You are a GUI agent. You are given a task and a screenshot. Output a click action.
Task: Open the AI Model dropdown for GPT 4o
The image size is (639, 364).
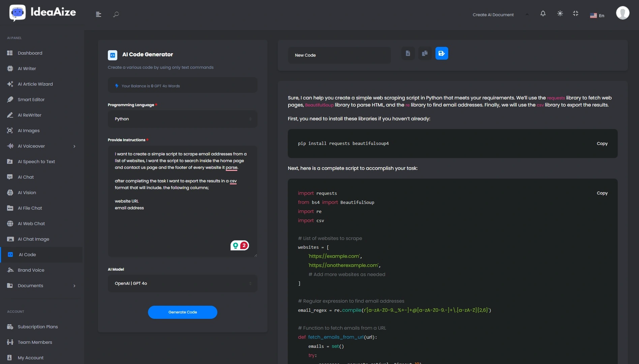(x=182, y=283)
